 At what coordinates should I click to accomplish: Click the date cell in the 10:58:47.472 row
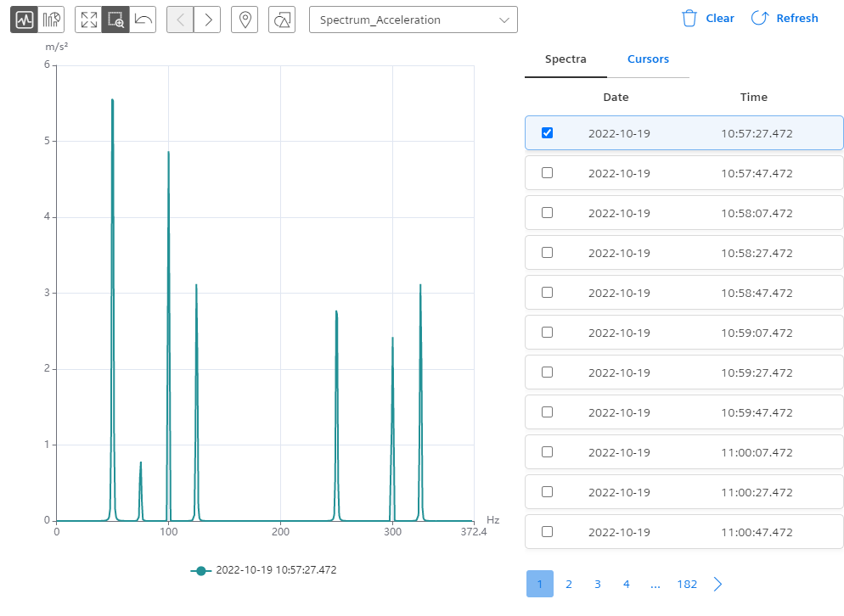click(619, 293)
